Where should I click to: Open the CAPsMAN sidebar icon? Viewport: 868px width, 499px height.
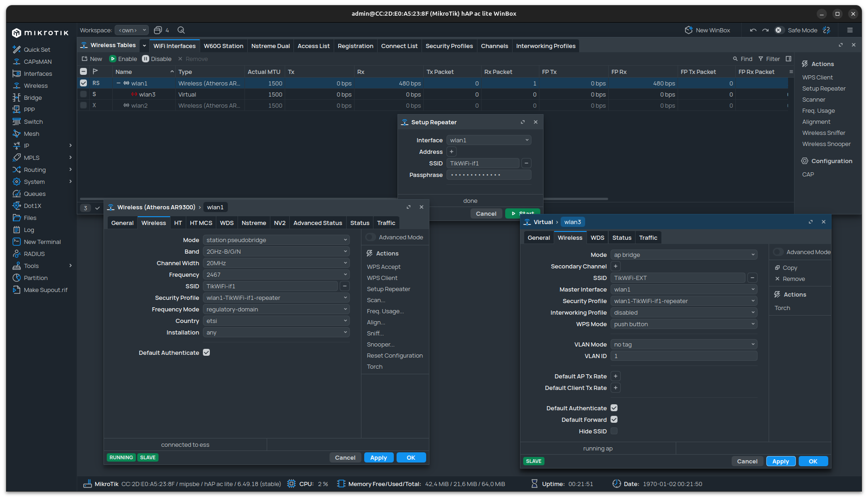17,61
